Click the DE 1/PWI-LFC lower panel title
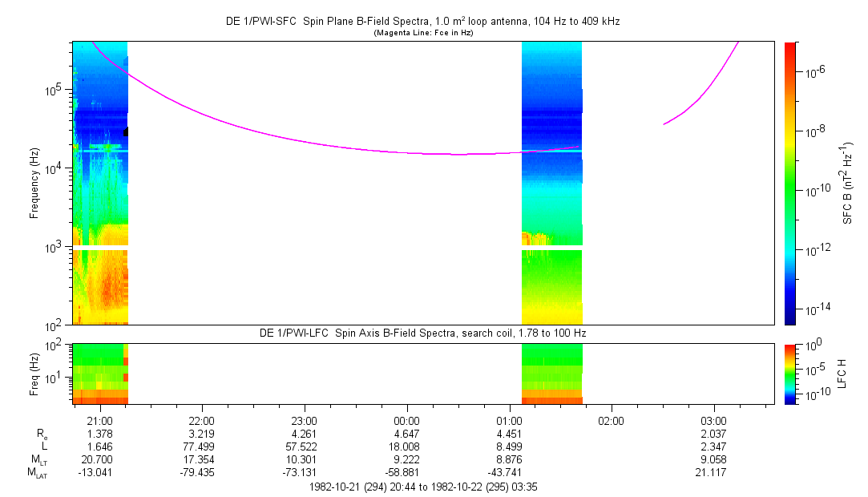Viewport: 868px width, 497px height. pos(422,332)
